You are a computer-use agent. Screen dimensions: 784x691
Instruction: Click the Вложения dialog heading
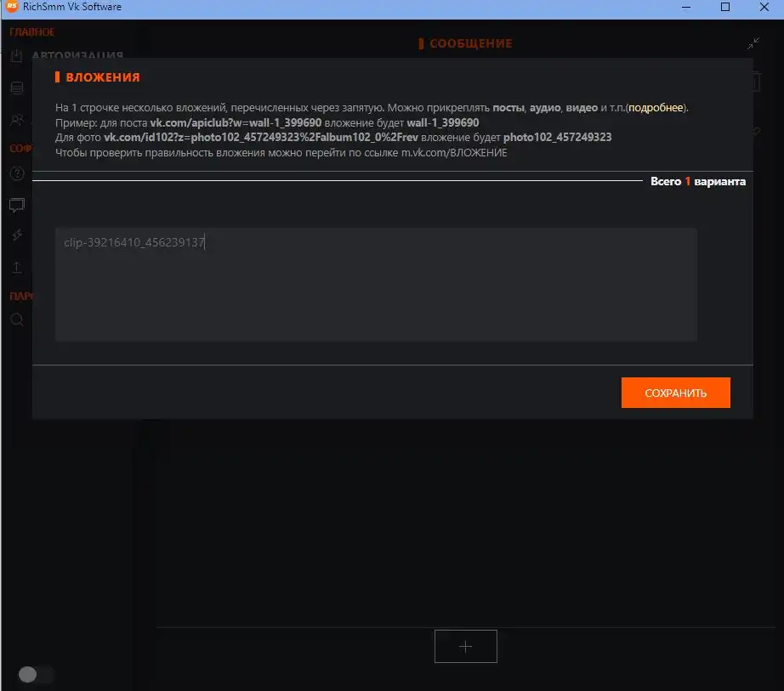(x=103, y=77)
